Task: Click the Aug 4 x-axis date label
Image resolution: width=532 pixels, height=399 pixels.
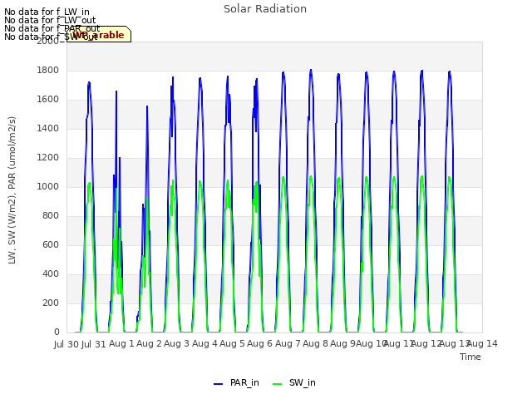Action: tap(204, 343)
